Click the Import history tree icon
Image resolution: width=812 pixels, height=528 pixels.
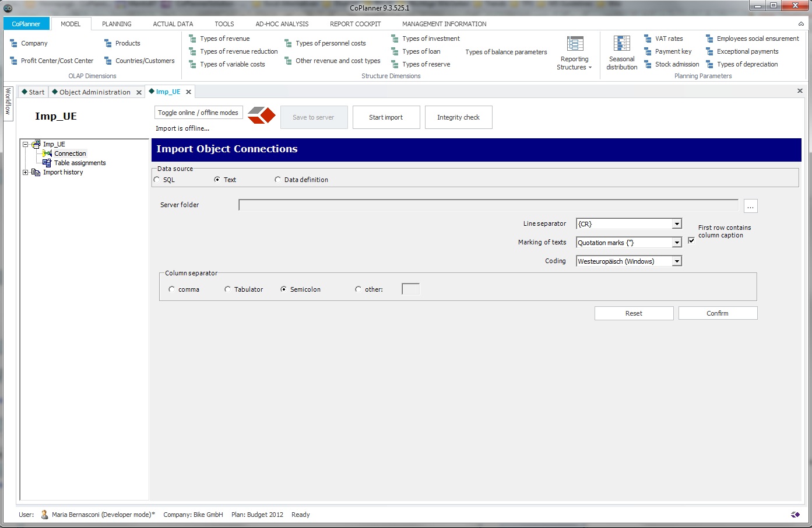36,172
